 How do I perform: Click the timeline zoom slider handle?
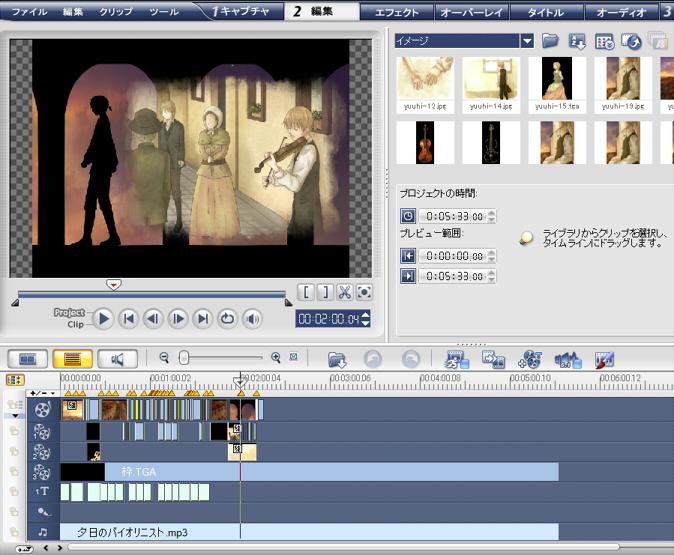click(x=184, y=357)
